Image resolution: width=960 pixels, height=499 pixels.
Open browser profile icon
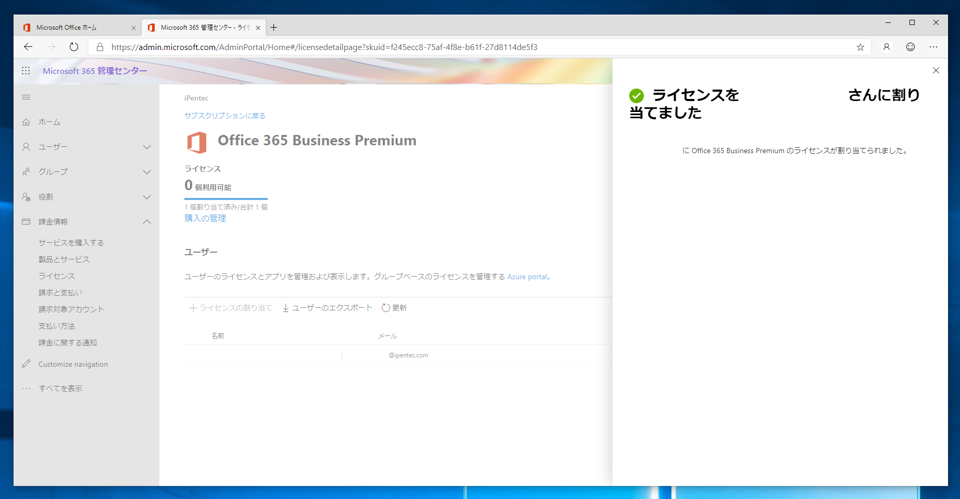point(886,47)
